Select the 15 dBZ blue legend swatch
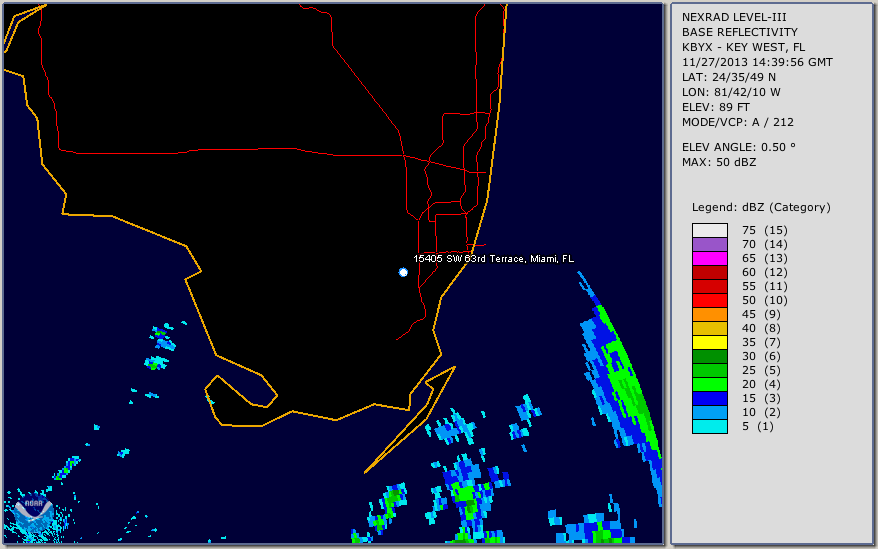878x549 pixels. [x=710, y=398]
